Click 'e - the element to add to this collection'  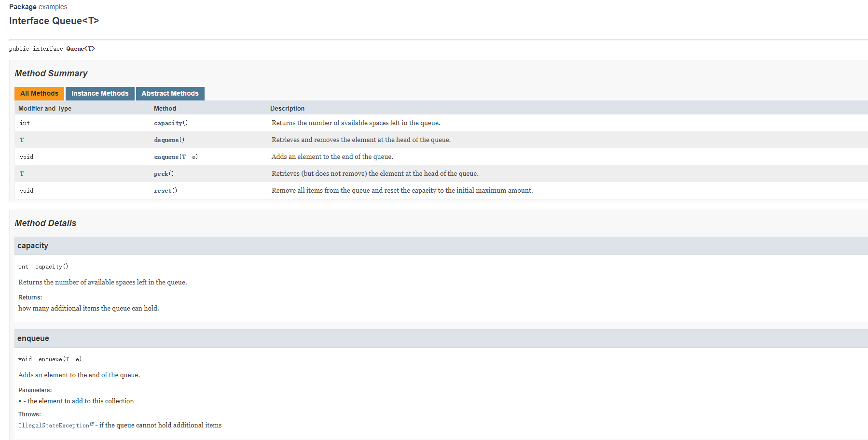pyautogui.click(x=76, y=401)
